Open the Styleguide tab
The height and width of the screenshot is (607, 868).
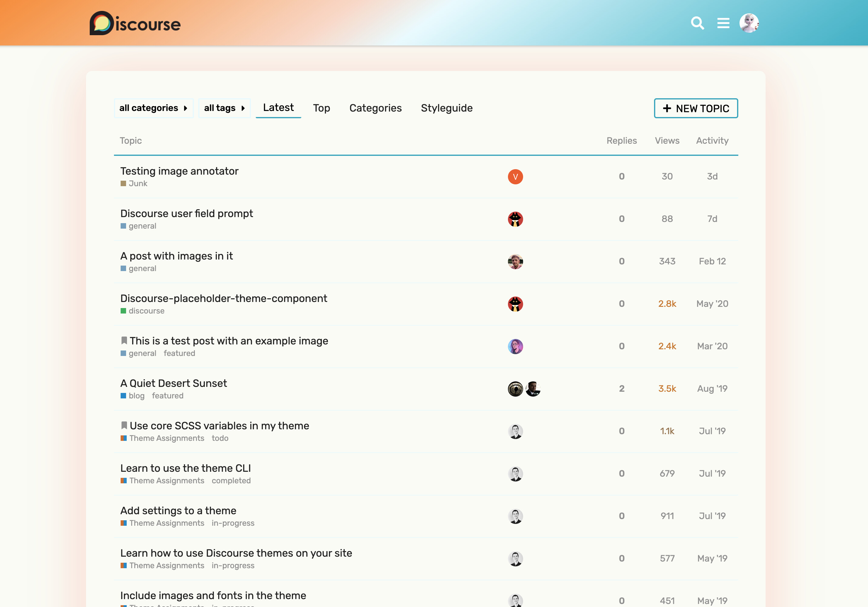[446, 108]
